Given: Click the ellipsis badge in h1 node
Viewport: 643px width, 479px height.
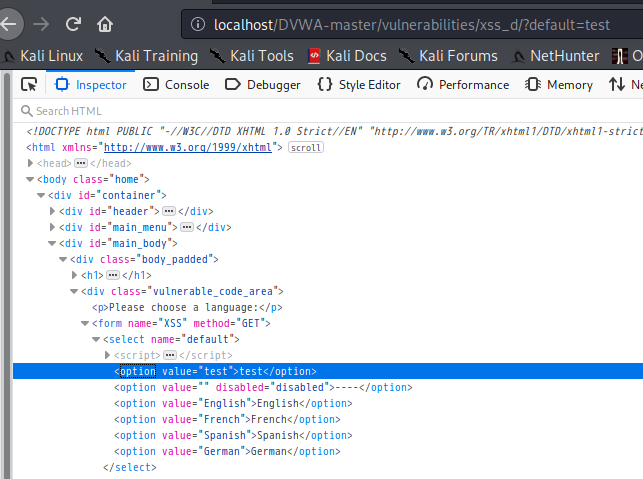Looking at the screenshot, I should pos(113,275).
